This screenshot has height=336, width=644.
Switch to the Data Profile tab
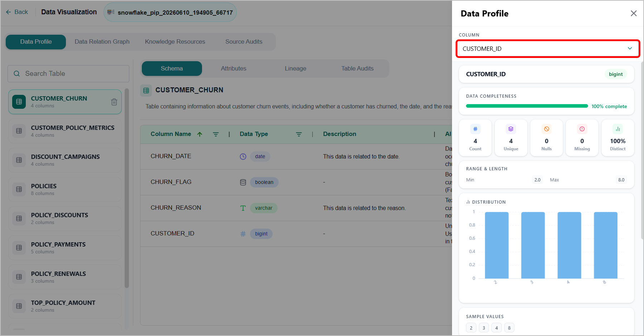36,42
